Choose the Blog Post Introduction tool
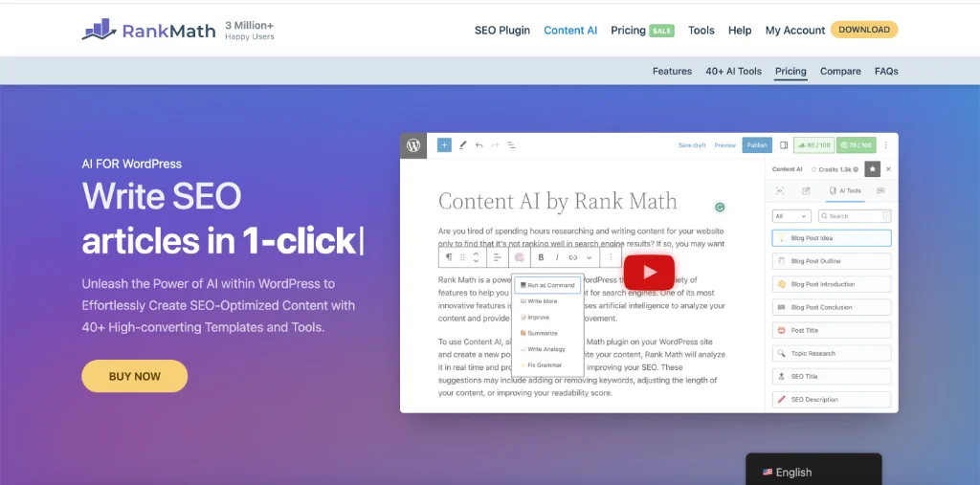This screenshot has height=485, width=980. click(832, 284)
